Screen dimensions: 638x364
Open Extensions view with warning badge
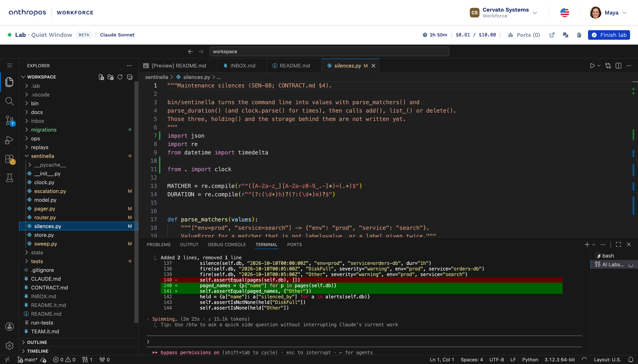10,159
